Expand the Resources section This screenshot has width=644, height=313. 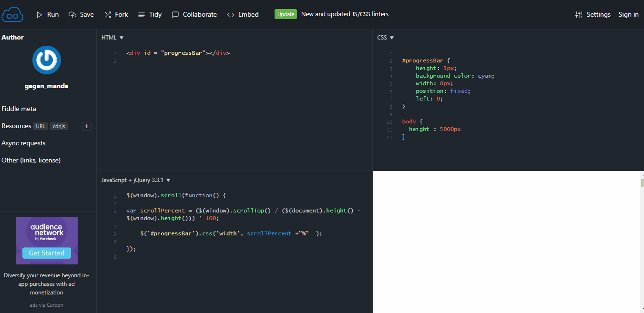point(16,126)
